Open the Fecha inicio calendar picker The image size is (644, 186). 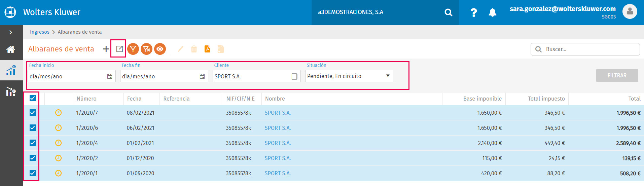pos(110,76)
